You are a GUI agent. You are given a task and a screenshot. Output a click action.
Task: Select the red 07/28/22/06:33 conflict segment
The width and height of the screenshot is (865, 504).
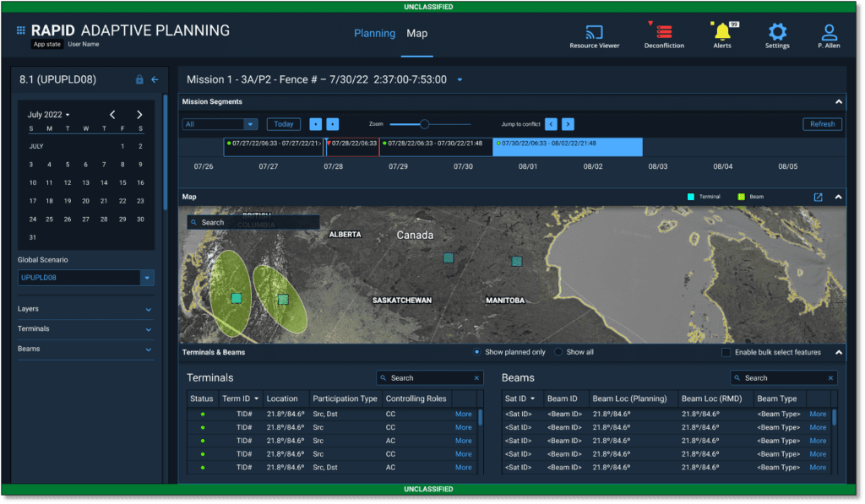(352, 147)
